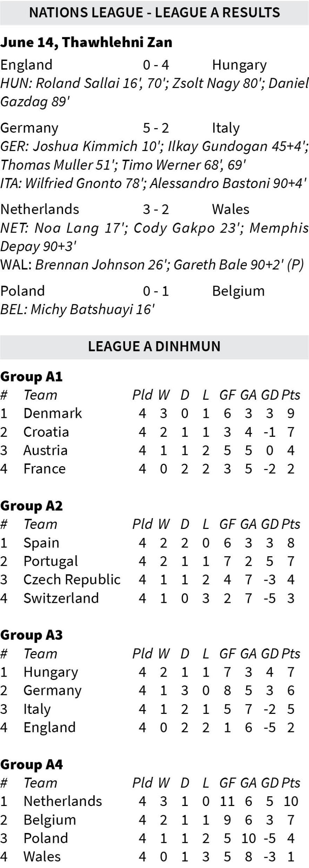
Task: Click Hungary row in Group A3
Action: click(x=150, y=672)
